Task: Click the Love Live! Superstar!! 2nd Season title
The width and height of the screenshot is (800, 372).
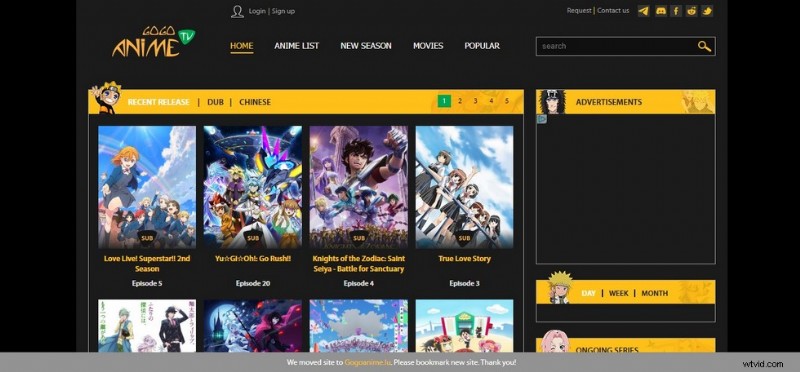Action: 147,264
